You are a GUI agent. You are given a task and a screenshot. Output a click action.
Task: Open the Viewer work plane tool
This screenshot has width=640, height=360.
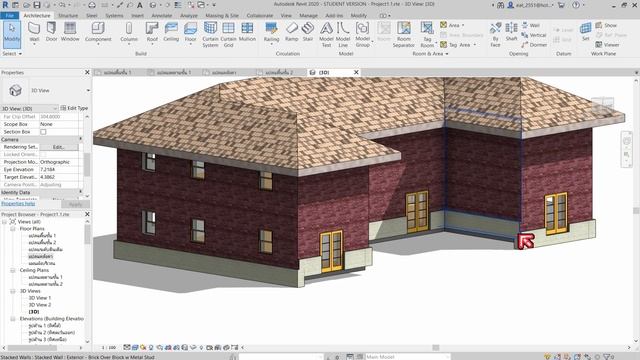coord(607,44)
